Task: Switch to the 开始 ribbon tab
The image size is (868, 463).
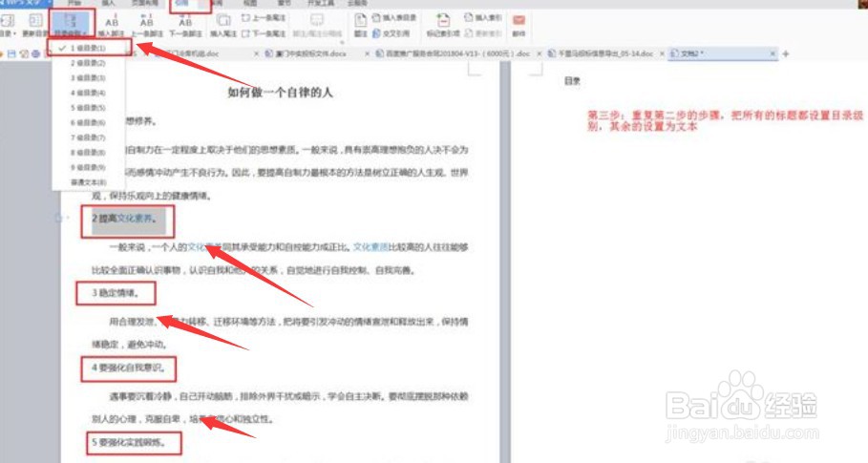Action: tap(74, 3)
